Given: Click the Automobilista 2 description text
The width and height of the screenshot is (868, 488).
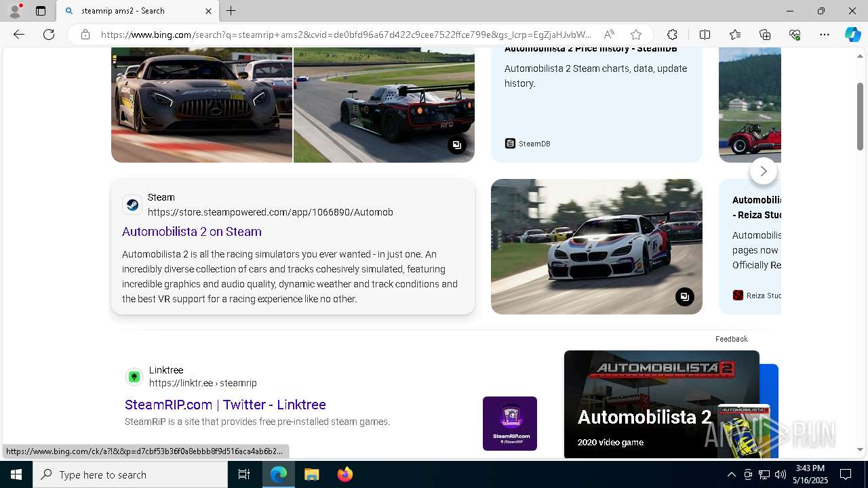Looking at the screenshot, I should (290, 277).
